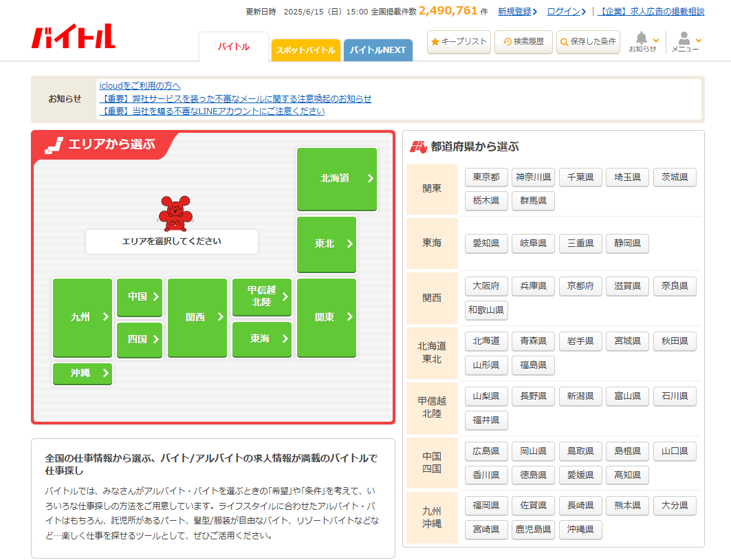This screenshot has height=560, width=731.
Task: Choose 沖縄県 prefecture button
Action: [x=580, y=530]
